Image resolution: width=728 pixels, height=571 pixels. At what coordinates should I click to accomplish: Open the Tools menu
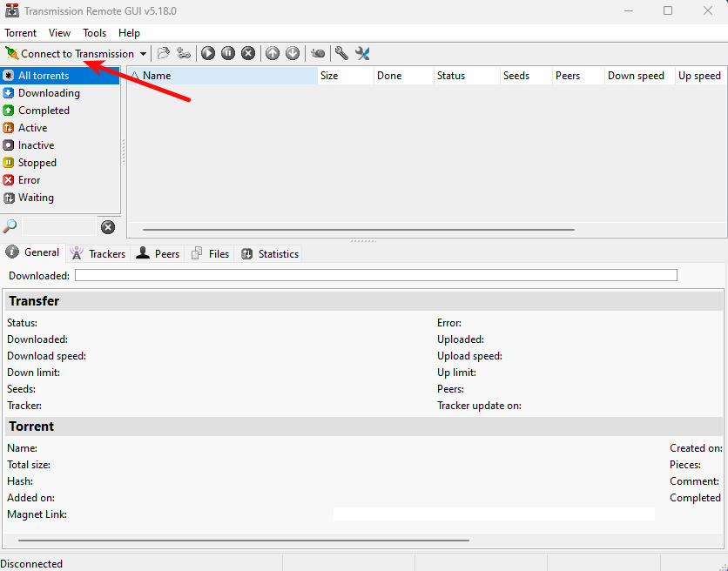(x=95, y=33)
